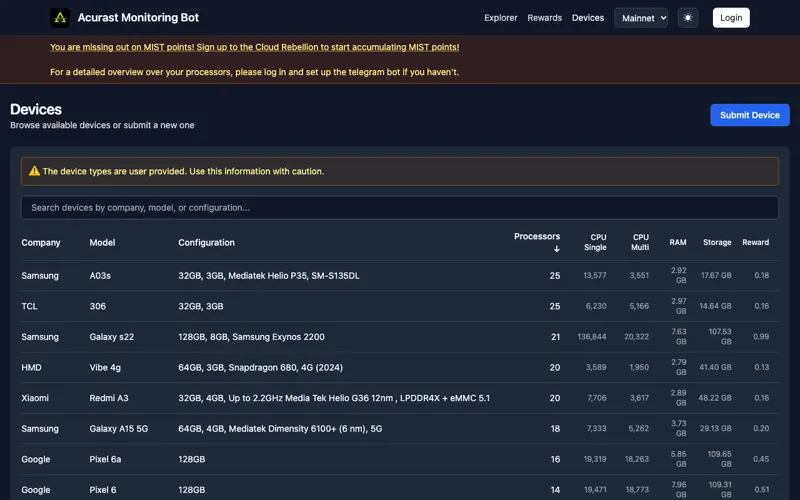Click CPU Multi value 18,263
This screenshot has width=800, height=500.
coord(637,459)
